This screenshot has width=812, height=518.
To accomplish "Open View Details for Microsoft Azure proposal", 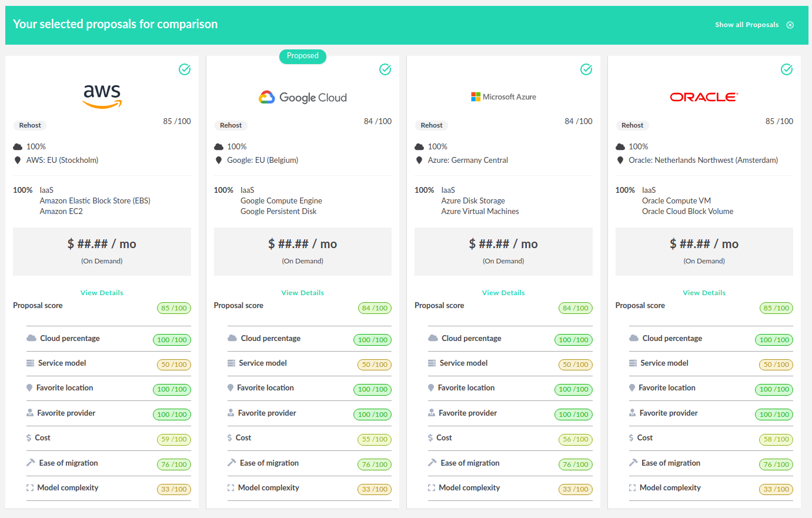I will click(x=503, y=293).
